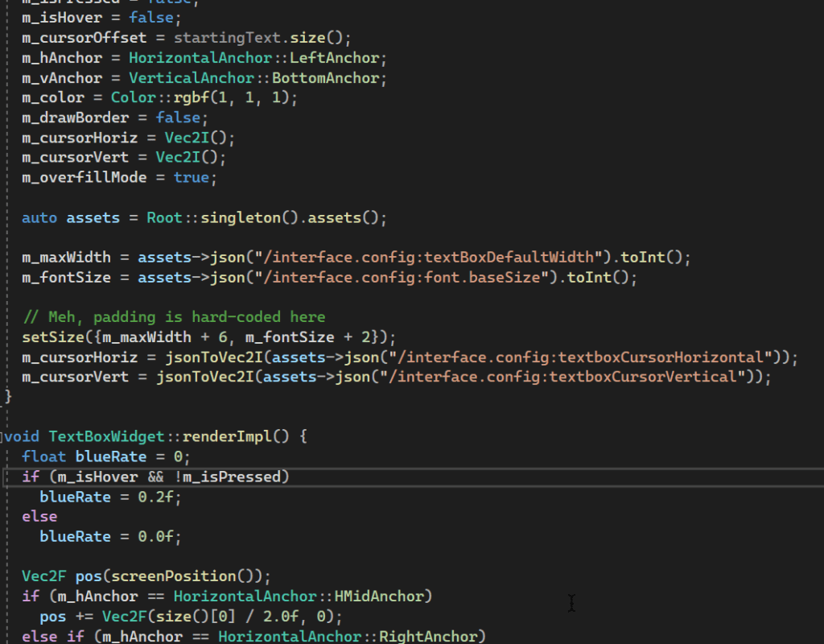824x644 pixels.
Task: Click 'jsonToVec2I' on the m_cursorHoriz line
Action: tap(214, 357)
